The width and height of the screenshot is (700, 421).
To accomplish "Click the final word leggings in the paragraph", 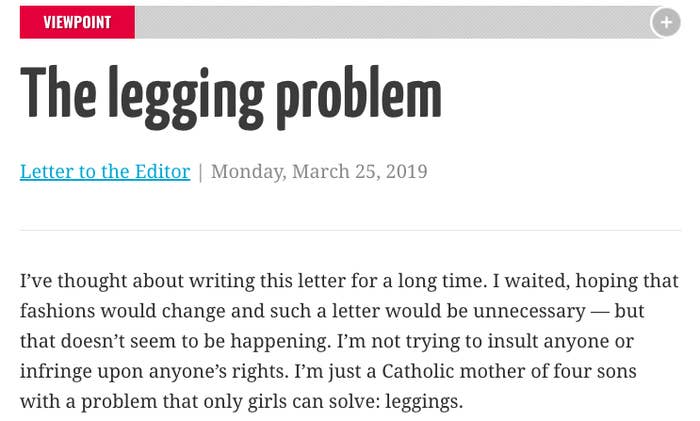I will point(424,402).
